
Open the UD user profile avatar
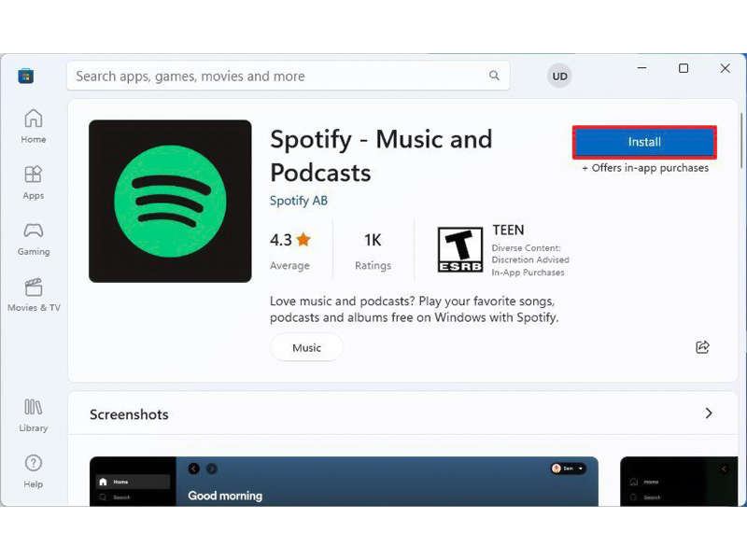click(x=559, y=77)
